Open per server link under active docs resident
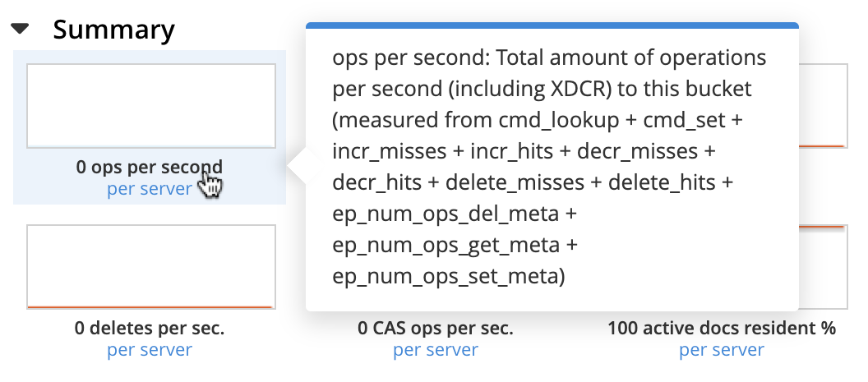868x382 pixels. 722,350
